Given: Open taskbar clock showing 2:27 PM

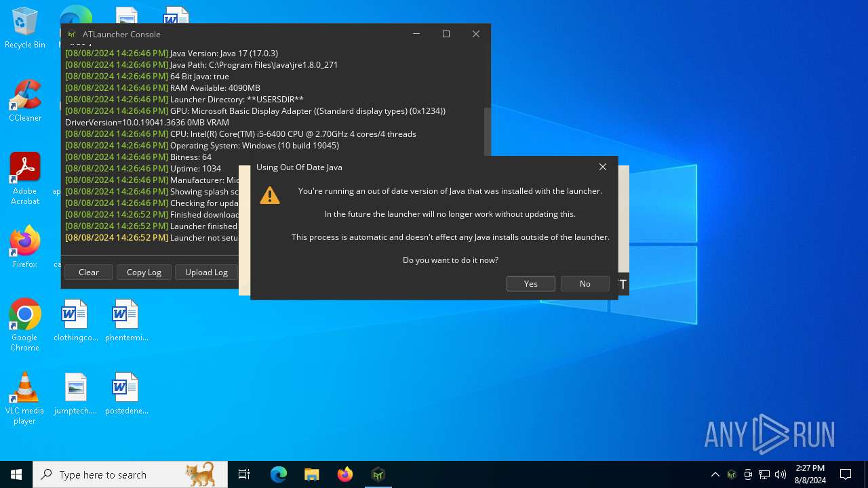Looking at the screenshot, I should tap(810, 474).
